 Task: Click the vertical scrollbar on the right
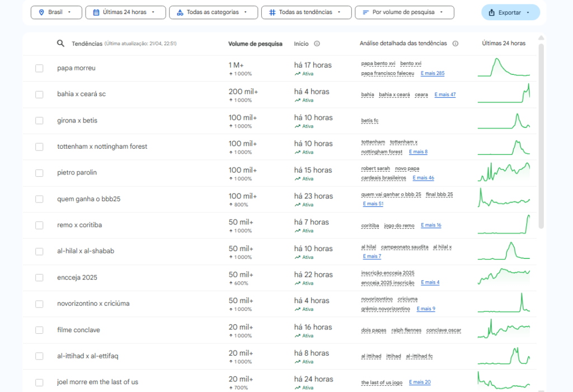541,134
